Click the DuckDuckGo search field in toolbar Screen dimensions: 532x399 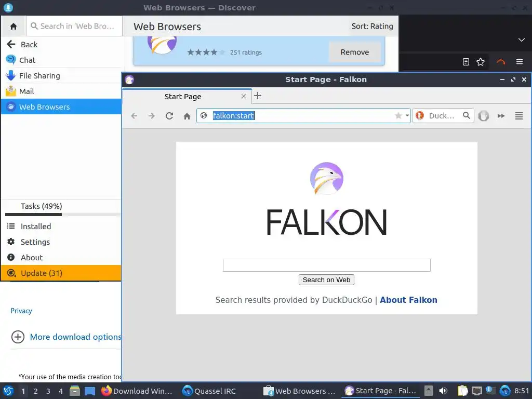(443, 116)
